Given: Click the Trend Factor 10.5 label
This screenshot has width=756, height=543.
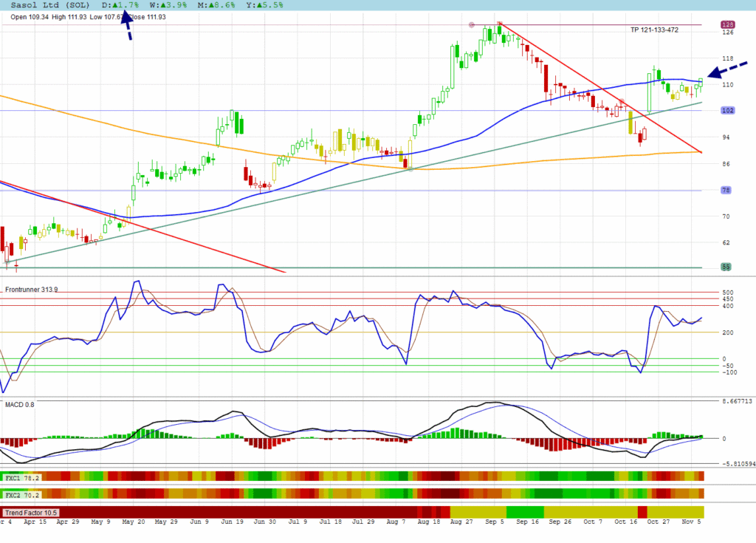Looking at the screenshot, I should [x=30, y=512].
